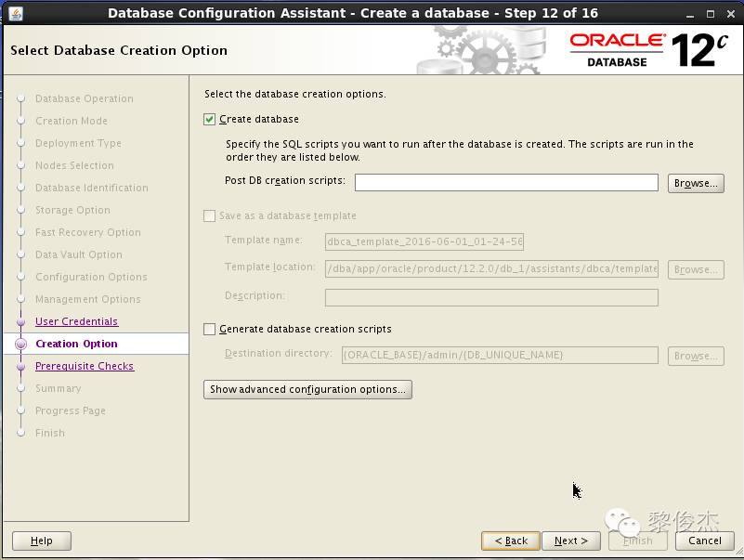The image size is (744, 560).
Task: Maximize the Database Configuration Assistant window
Action: tap(711, 14)
